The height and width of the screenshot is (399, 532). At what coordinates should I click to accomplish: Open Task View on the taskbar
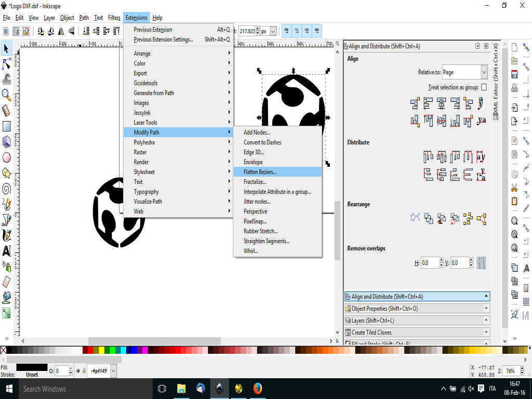pyautogui.click(x=162, y=389)
